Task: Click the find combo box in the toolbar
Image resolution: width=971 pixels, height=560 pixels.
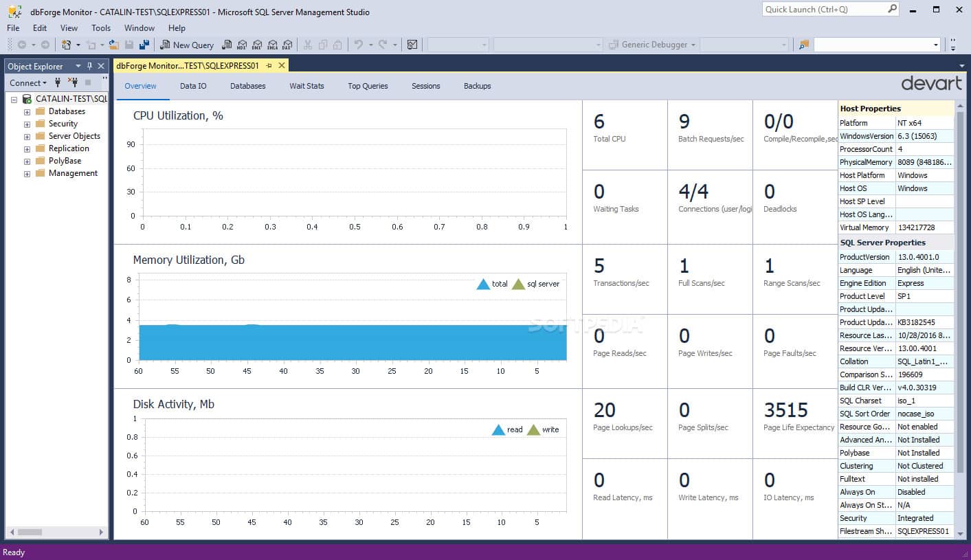Action: click(x=877, y=45)
